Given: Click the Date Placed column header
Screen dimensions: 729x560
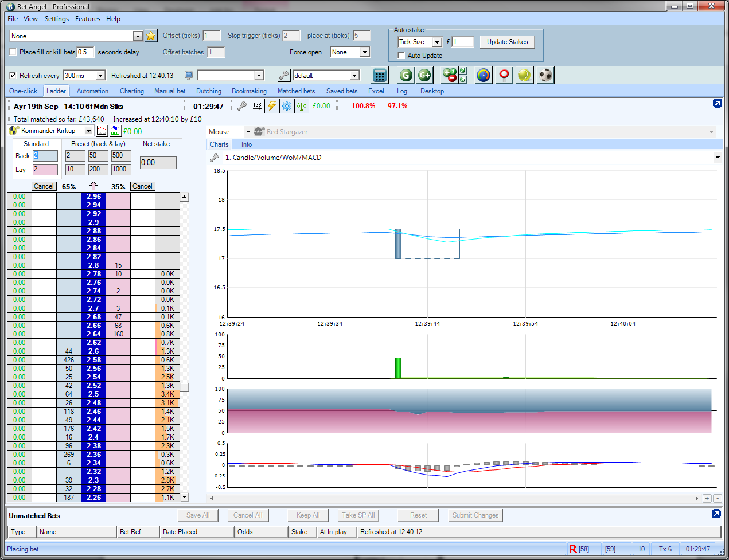Looking at the screenshot, I should click(197, 532).
